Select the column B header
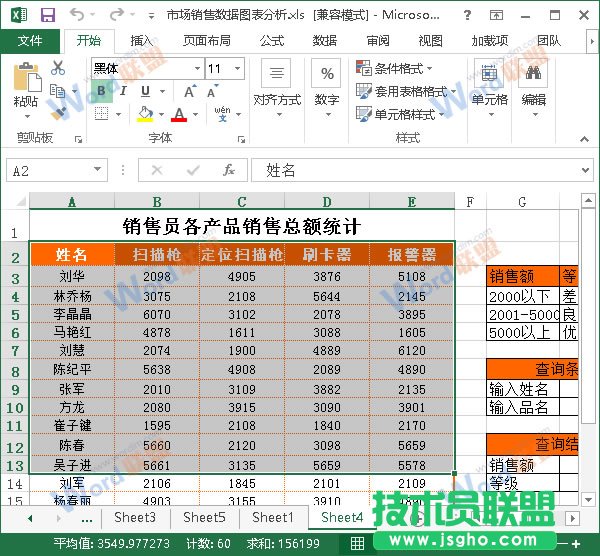600x556 pixels. click(157, 201)
